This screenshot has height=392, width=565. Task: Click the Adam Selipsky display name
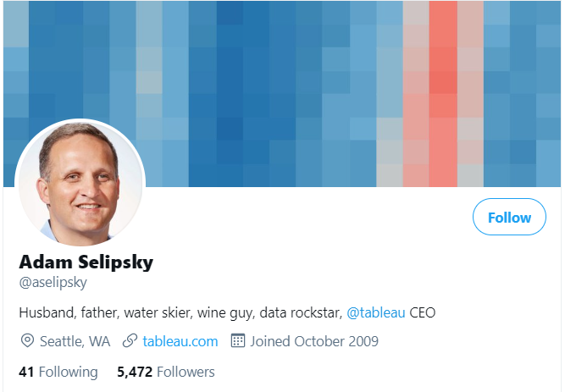[x=86, y=262]
